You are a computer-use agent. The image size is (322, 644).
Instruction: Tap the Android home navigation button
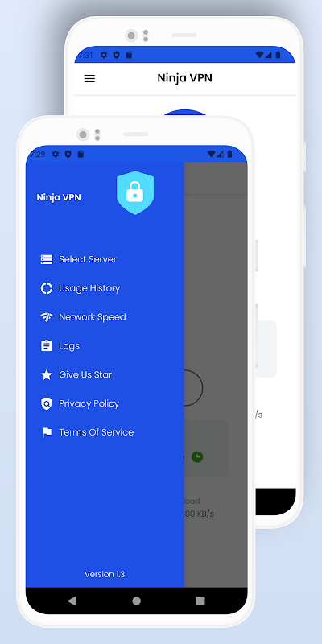point(136,601)
